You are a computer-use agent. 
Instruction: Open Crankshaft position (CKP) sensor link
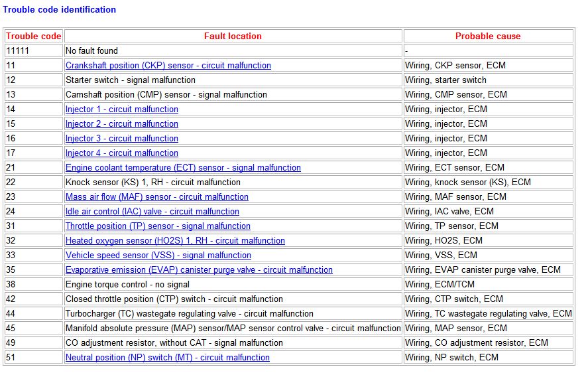[168, 66]
